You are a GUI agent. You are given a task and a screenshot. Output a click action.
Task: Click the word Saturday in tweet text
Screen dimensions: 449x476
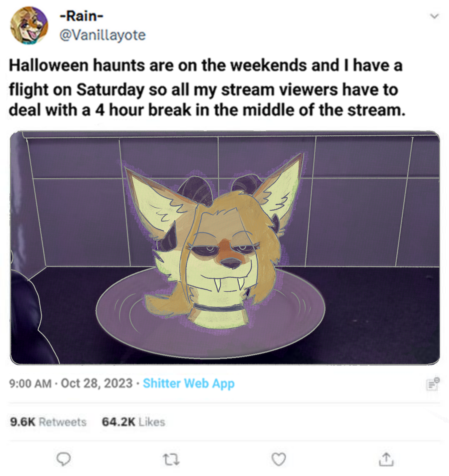pos(110,90)
